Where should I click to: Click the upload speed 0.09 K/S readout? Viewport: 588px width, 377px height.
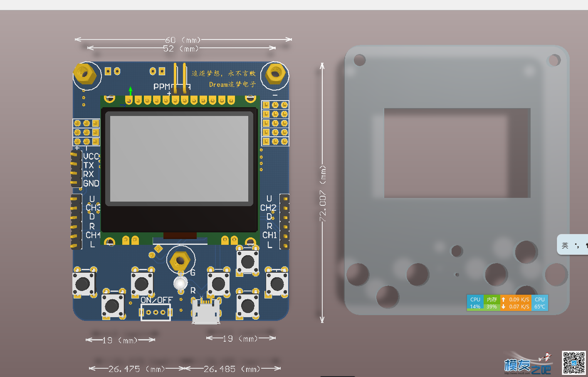(516, 299)
